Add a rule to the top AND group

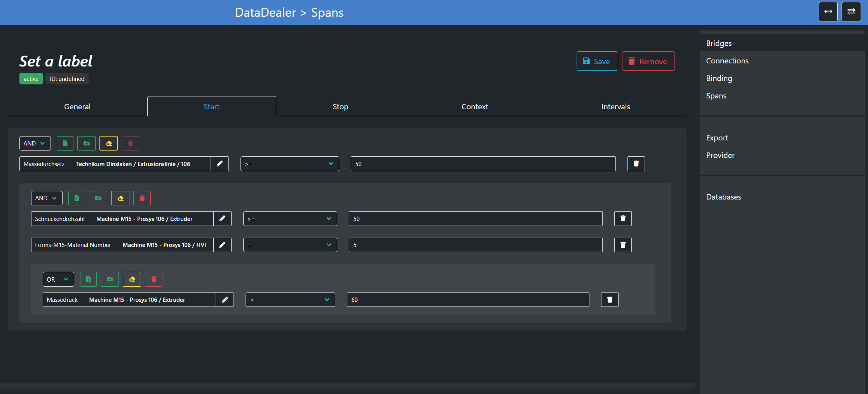pos(65,144)
